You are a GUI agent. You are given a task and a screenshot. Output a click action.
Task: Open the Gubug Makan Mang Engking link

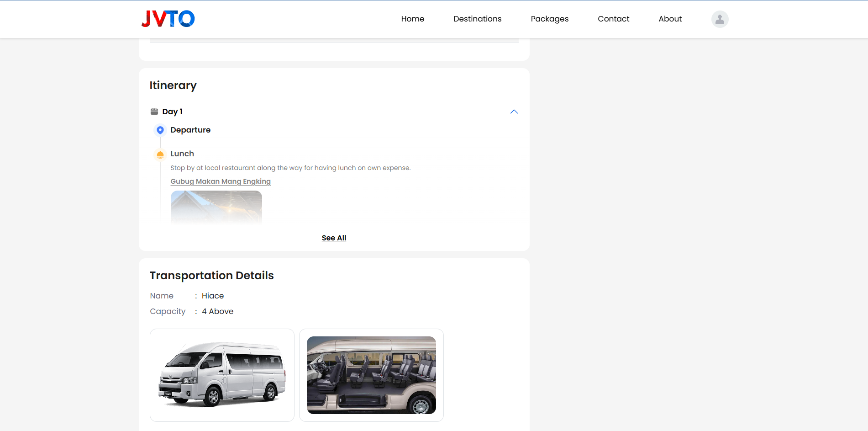(x=221, y=181)
